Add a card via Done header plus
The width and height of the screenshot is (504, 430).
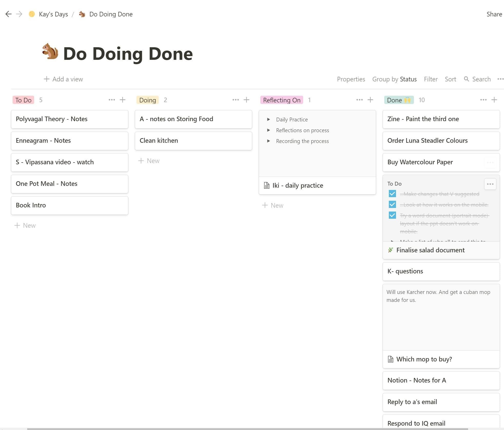(x=494, y=100)
